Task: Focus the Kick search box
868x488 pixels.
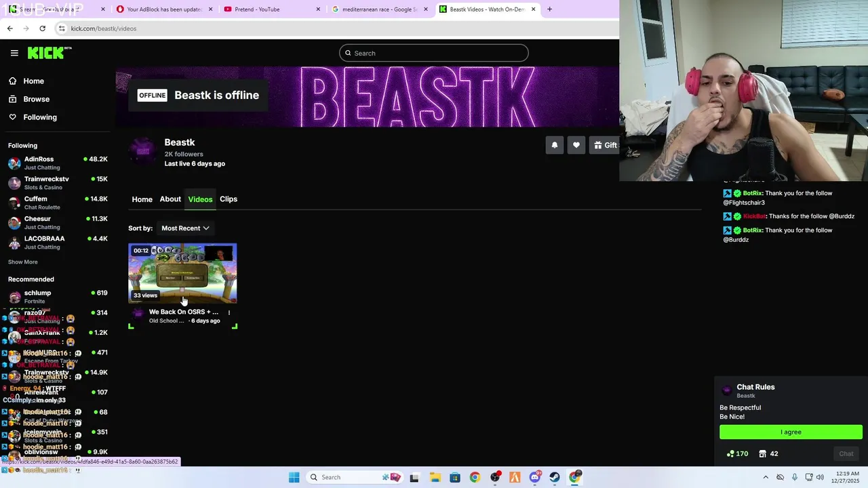Action: coord(434,53)
